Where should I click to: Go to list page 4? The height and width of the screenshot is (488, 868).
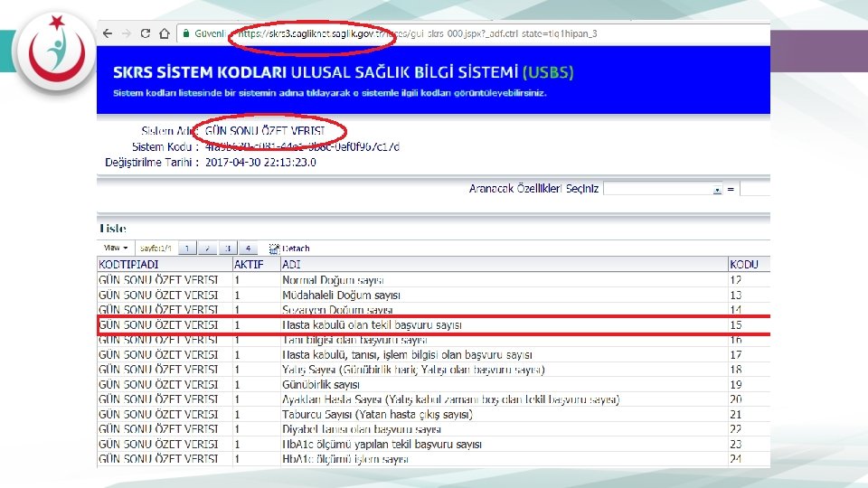[x=248, y=249]
